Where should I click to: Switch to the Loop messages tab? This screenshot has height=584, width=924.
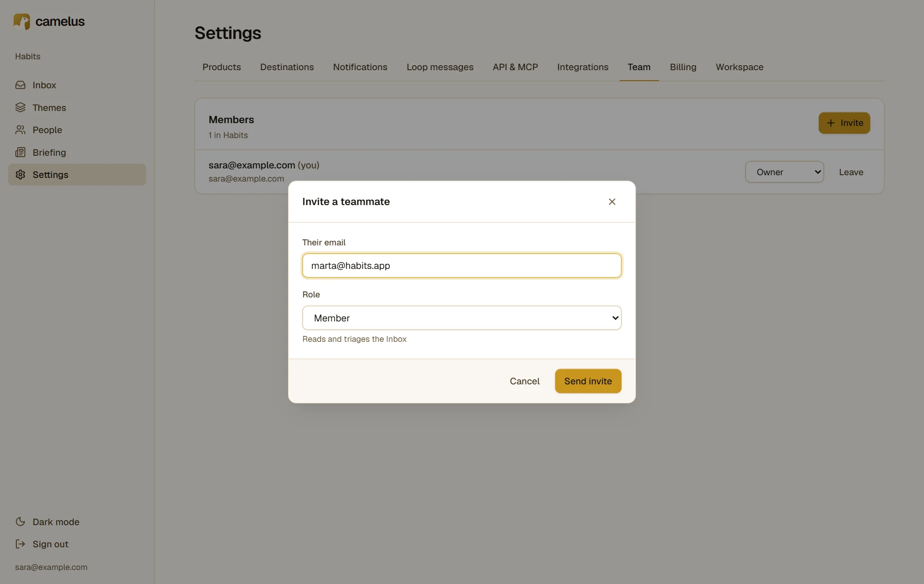[x=440, y=67]
